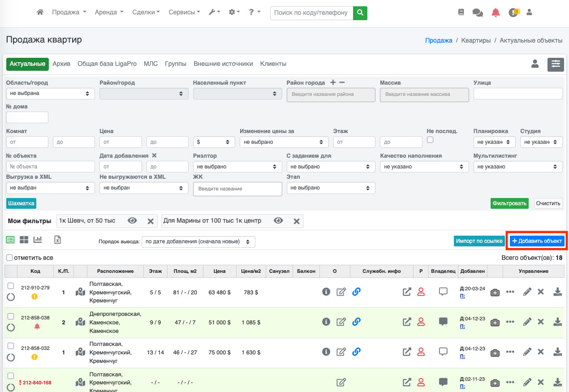This screenshot has height=392, width=569.
Task: Enable the 'Не послед.' checkbox
Action: coord(430,140)
